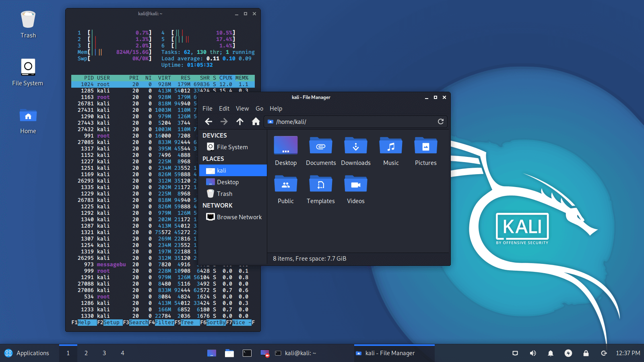Open the Downloads folder icon
Screen dimensions: 644x362
click(x=355, y=146)
